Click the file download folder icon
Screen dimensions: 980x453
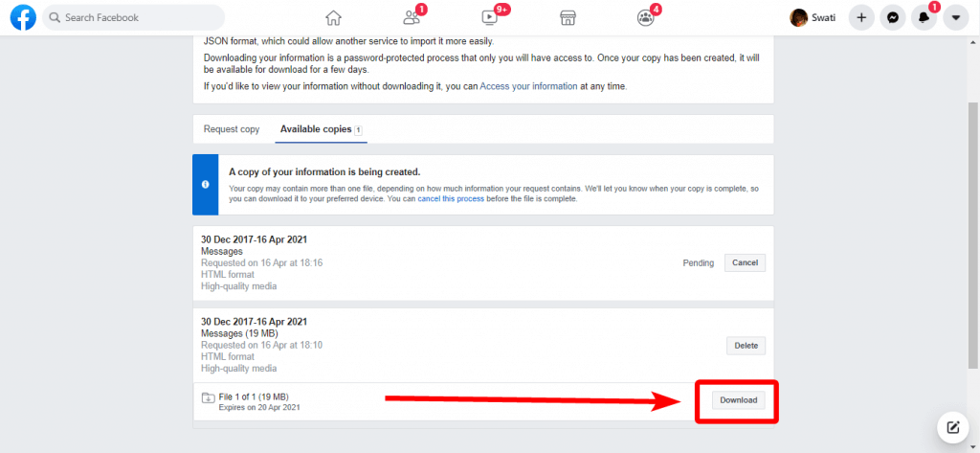click(x=208, y=397)
